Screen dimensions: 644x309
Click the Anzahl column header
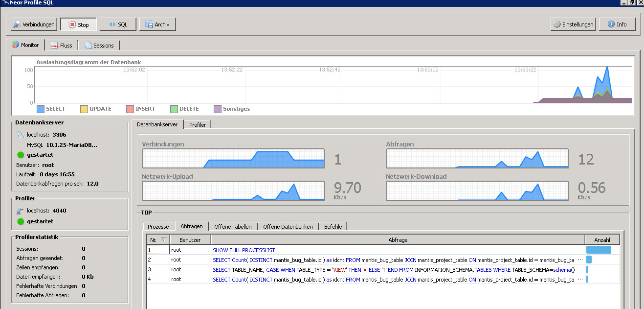click(602, 240)
